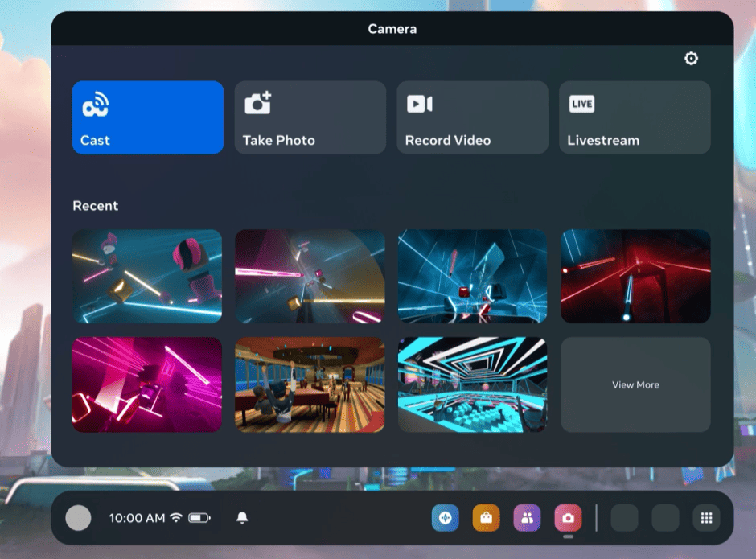Click the profile avatar circle in dock
This screenshot has height=559, width=756.
78,518
